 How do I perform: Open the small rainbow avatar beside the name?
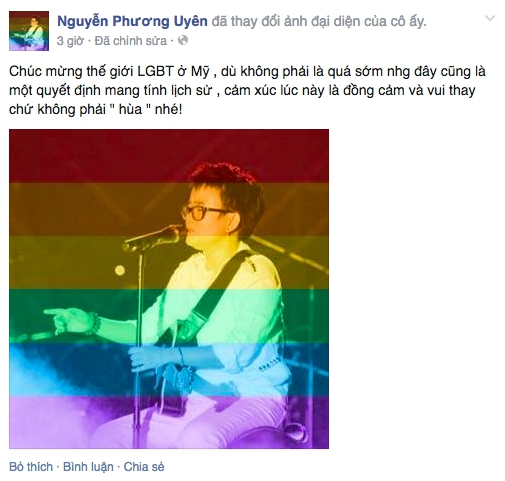point(29,31)
